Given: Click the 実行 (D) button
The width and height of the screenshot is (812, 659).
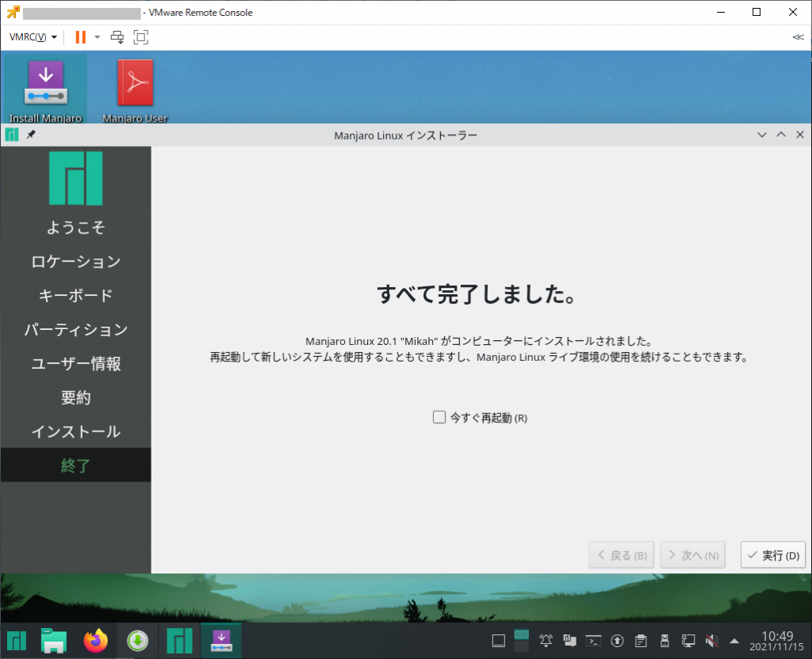Looking at the screenshot, I should [773, 555].
